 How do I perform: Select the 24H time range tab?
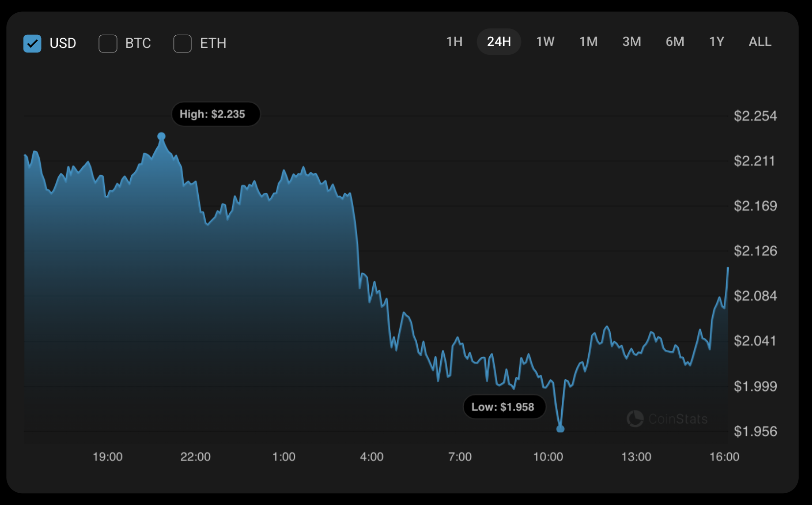pyautogui.click(x=499, y=42)
